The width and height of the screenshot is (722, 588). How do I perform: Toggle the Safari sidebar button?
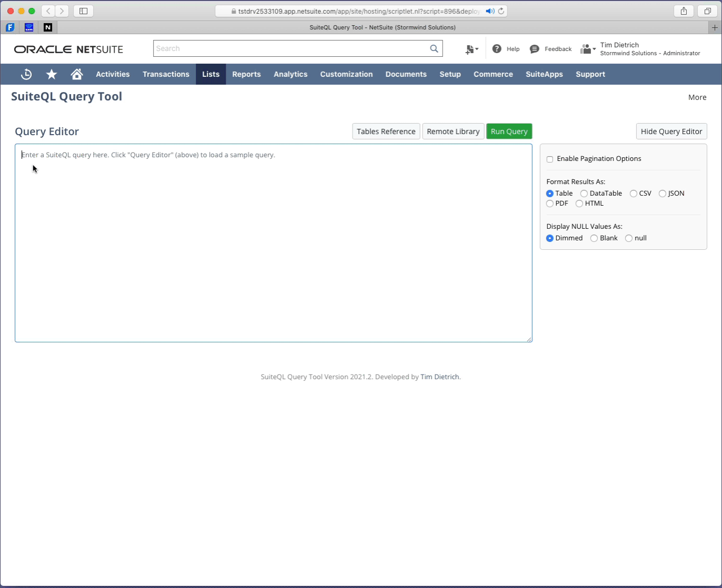click(83, 11)
